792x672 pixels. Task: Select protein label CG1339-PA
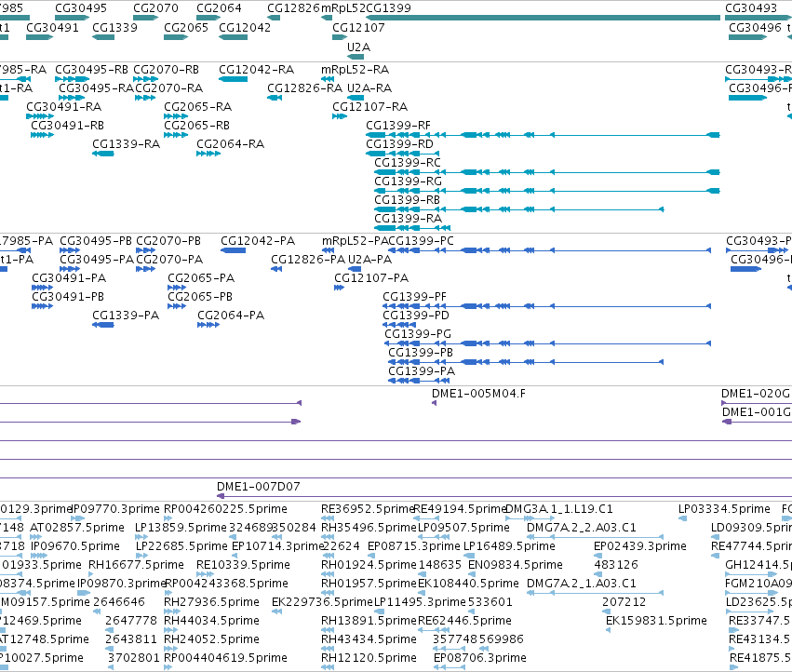tap(126, 316)
